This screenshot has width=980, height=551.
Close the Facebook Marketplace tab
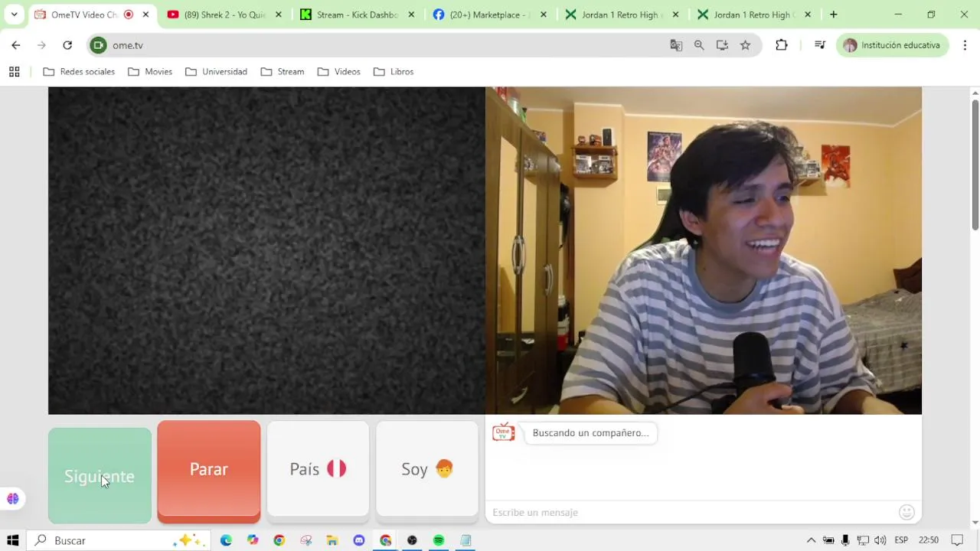(x=544, y=15)
